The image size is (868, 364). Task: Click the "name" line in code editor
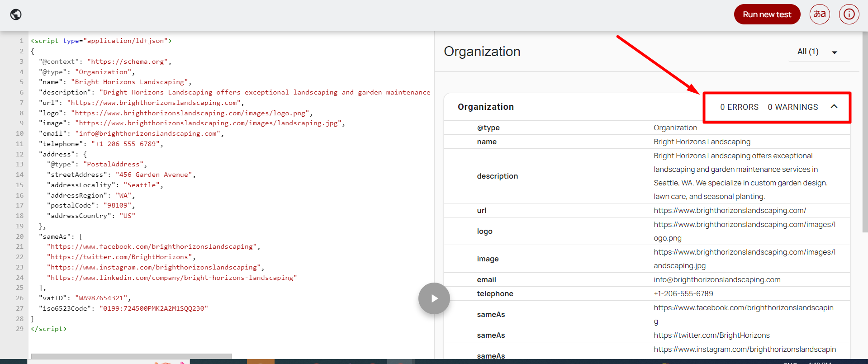click(x=115, y=82)
